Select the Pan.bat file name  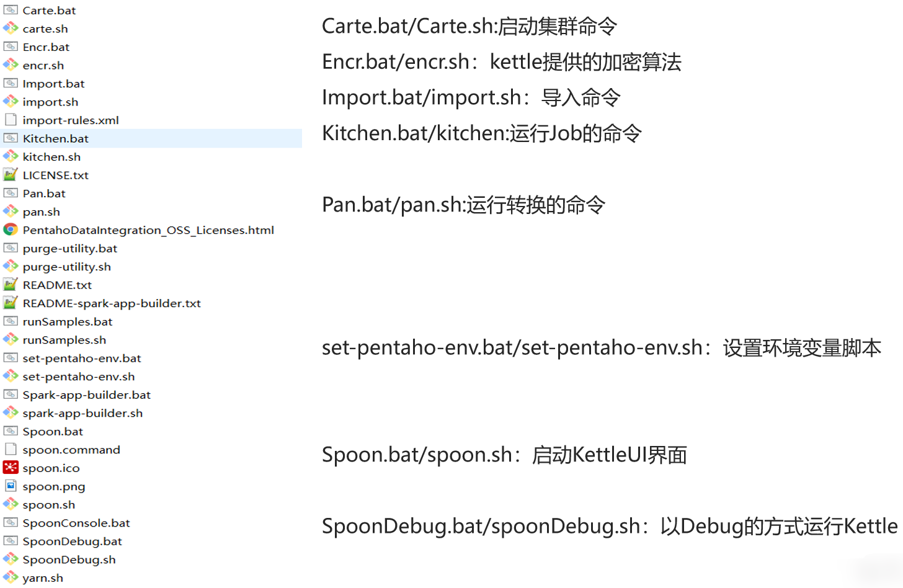[x=44, y=194]
